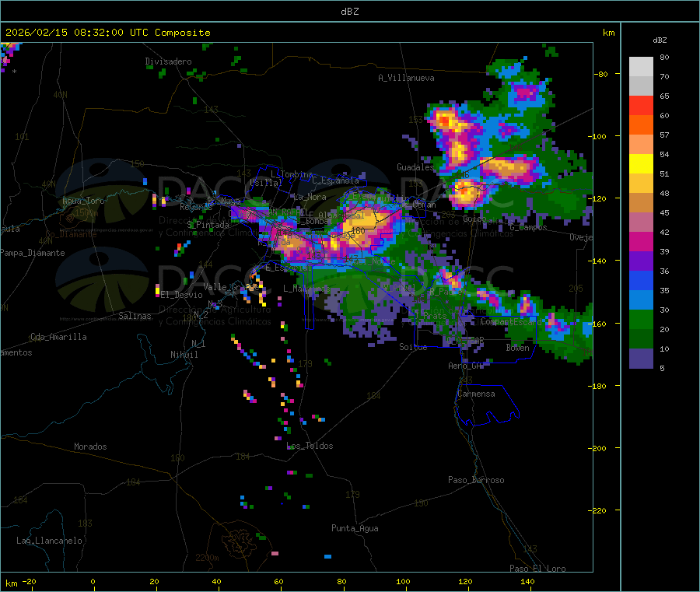Select the bright yellow legend color swatch

point(641,164)
